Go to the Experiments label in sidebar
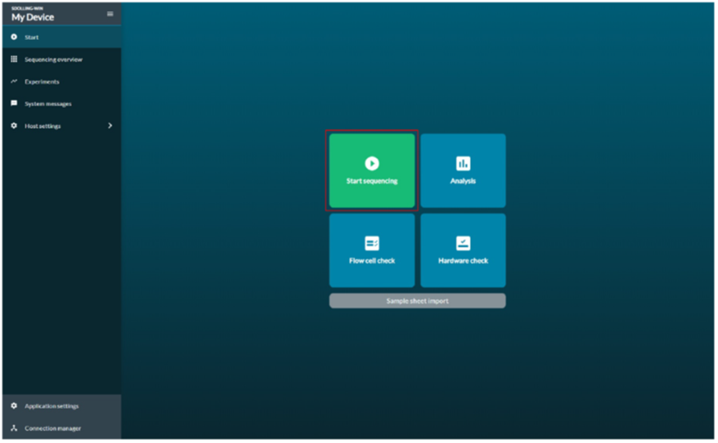Viewport: 718px width, 443px height. coord(42,81)
